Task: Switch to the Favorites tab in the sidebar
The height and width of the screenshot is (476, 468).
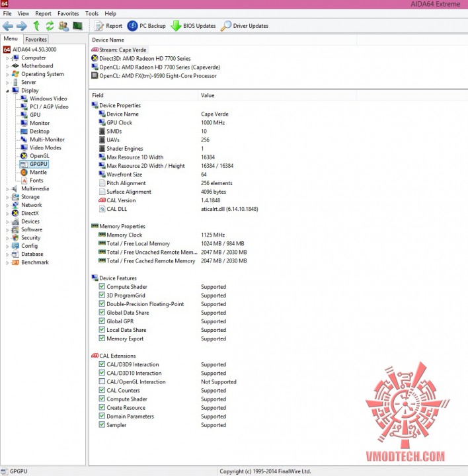Action: pyautogui.click(x=36, y=40)
